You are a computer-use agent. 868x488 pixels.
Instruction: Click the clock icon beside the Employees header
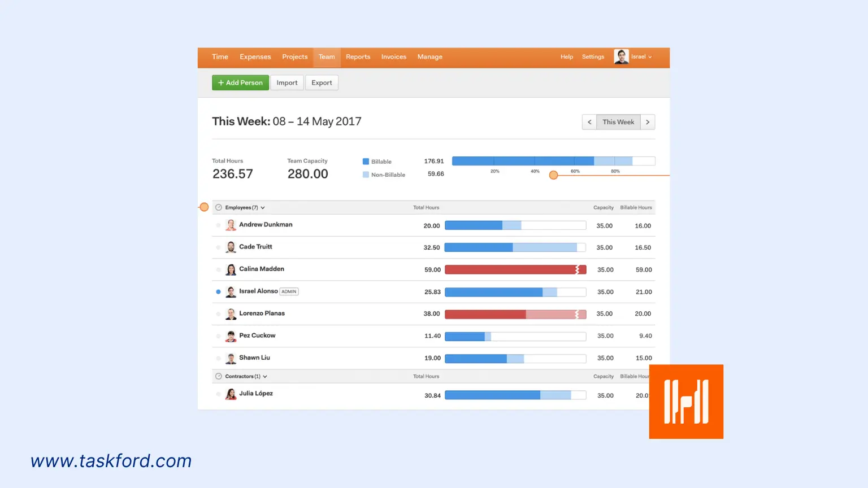tap(218, 207)
